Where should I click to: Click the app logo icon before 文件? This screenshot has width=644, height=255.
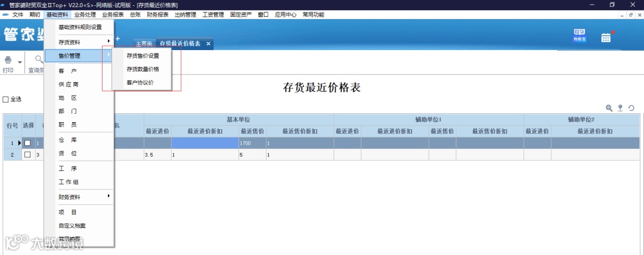point(6,15)
